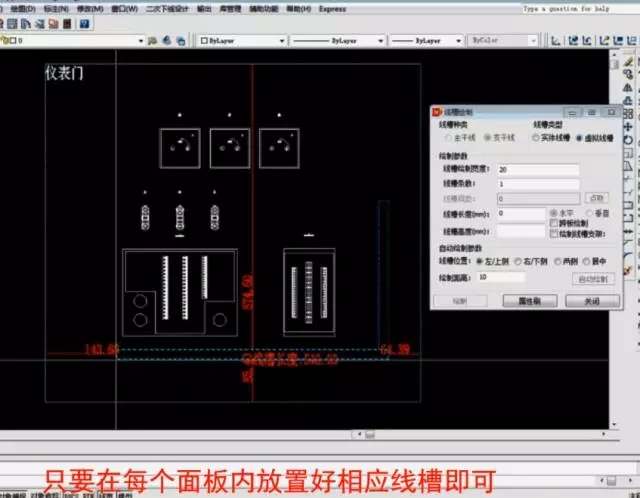Edit the trough length field showing 0
The height and width of the screenshot is (498, 640).
coord(521,213)
